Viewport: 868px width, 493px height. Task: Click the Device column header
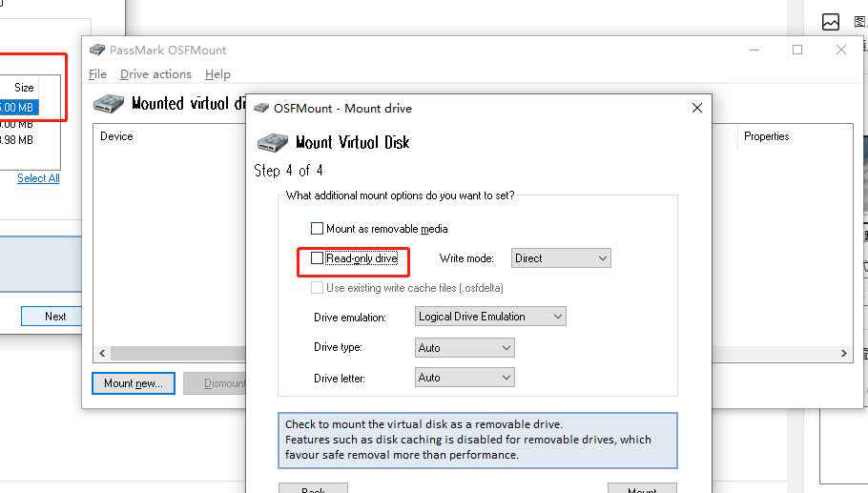click(x=116, y=136)
